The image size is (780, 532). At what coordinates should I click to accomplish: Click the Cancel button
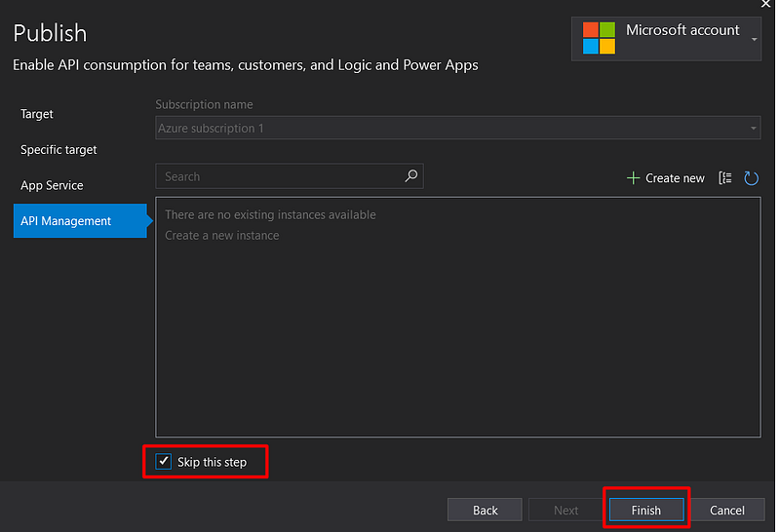pyautogui.click(x=726, y=510)
